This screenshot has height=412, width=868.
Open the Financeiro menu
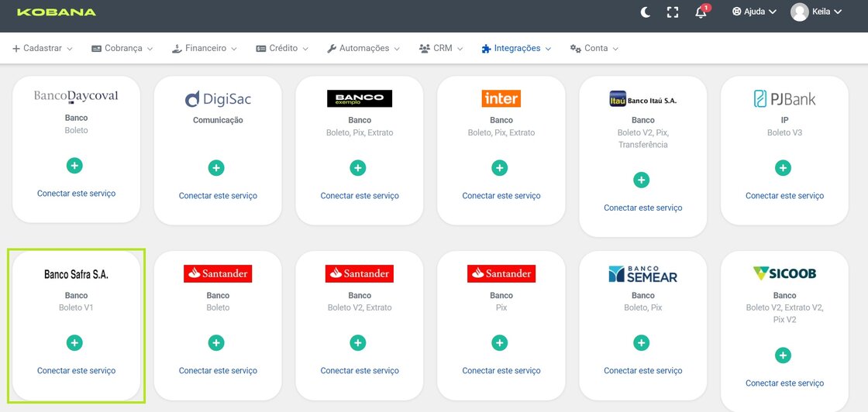pos(205,48)
